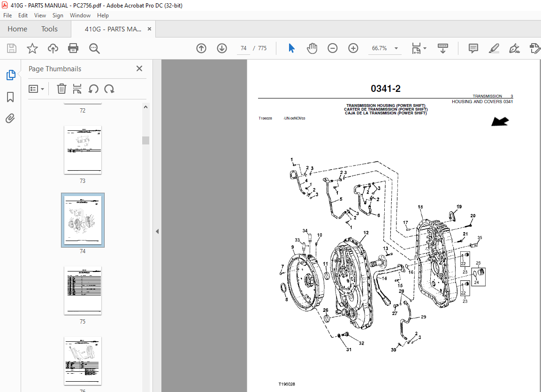
Task: Click 'HOUSING AND COVERS 0341' header text
Action: point(482,101)
